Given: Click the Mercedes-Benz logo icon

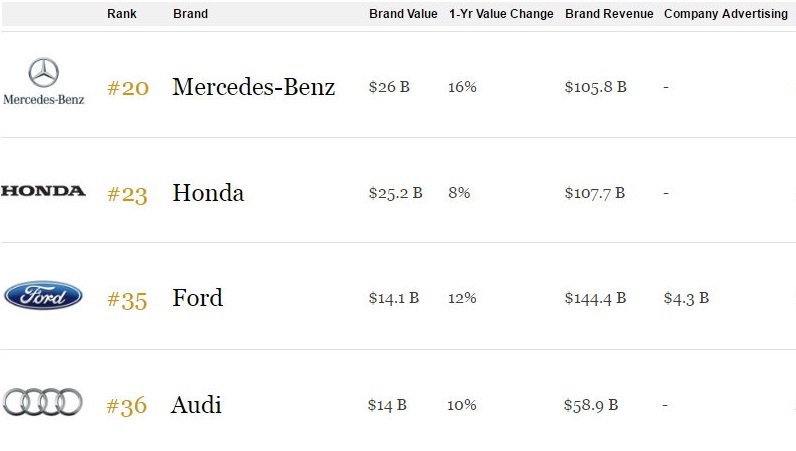Looking at the screenshot, I should [x=43, y=81].
